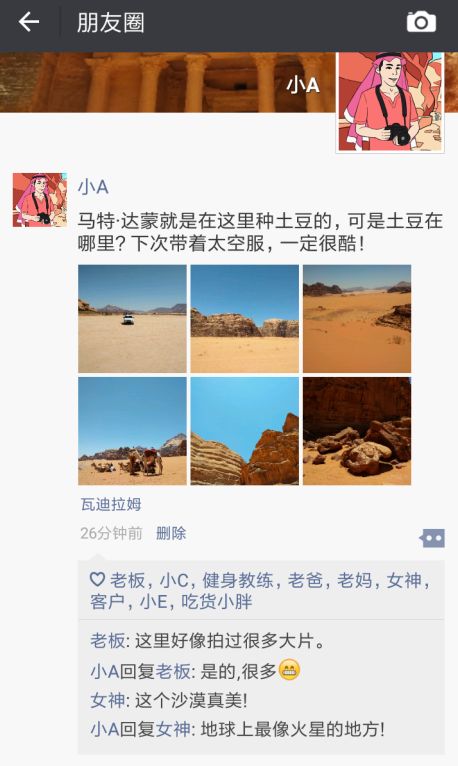Open the large profile avatar on the cover
The height and width of the screenshot is (766, 458).
tap(390, 102)
